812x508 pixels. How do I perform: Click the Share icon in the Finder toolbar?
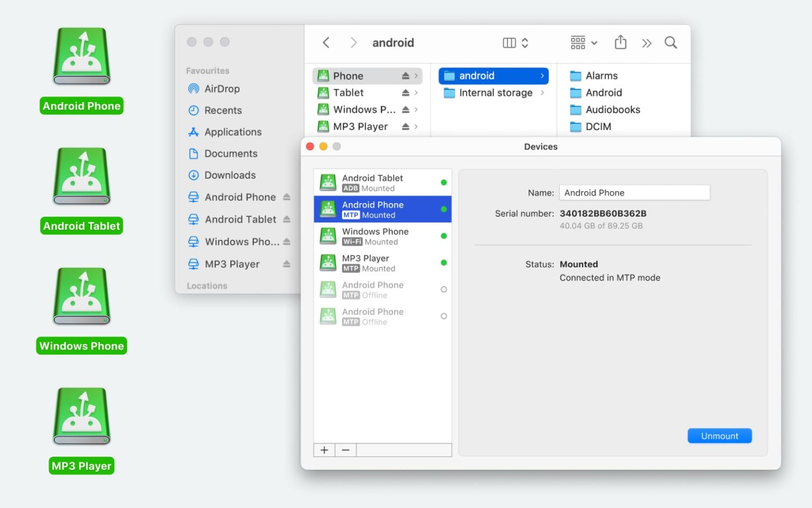[x=620, y=42]
